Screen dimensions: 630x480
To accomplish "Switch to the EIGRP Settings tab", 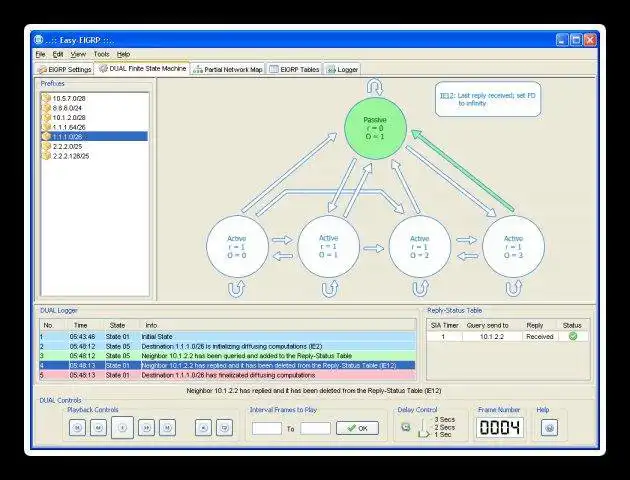I will tap(65, 69).
